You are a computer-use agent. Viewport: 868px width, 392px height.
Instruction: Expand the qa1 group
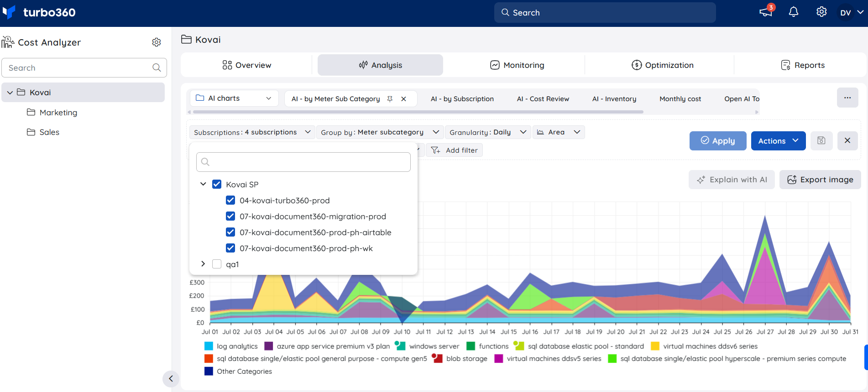pyautogui.click(x=203, y=264)
